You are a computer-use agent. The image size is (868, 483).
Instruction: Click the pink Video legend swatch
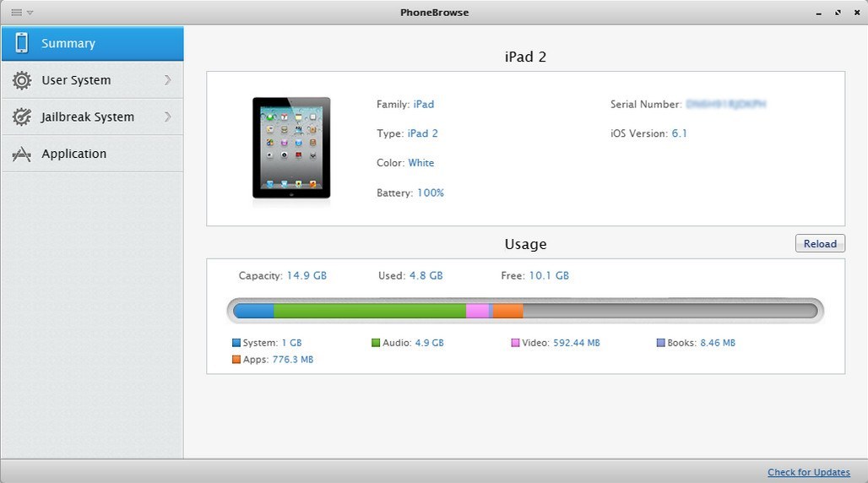515,343
